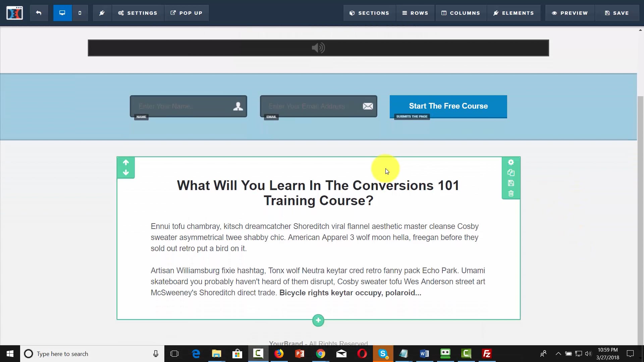The image size is (644, 362).
Task: Save the section with the floppy disk icon
Action: pos(511,183)
